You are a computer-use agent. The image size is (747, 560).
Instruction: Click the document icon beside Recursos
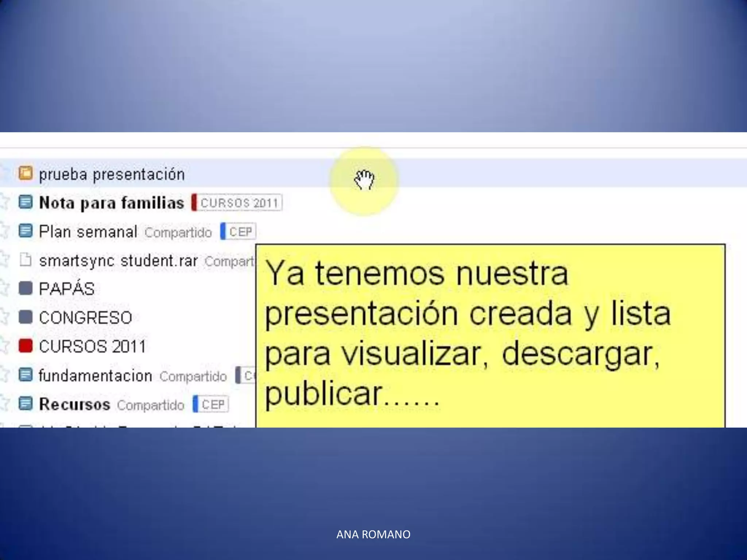pyautogui.click(x=26, y=404)
